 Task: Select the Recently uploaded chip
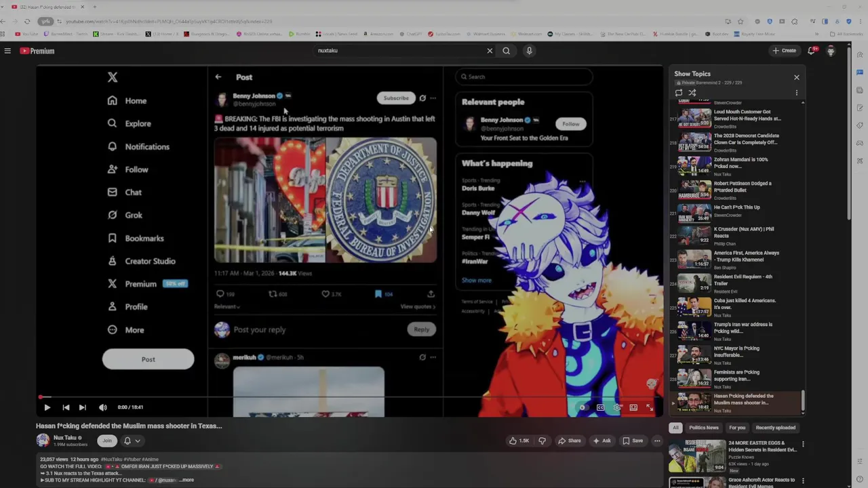coord(776,428)
